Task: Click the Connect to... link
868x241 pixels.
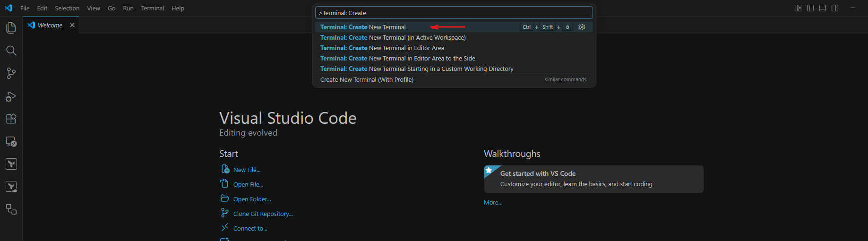Action: pyautogui.click(x=250, y=228)
